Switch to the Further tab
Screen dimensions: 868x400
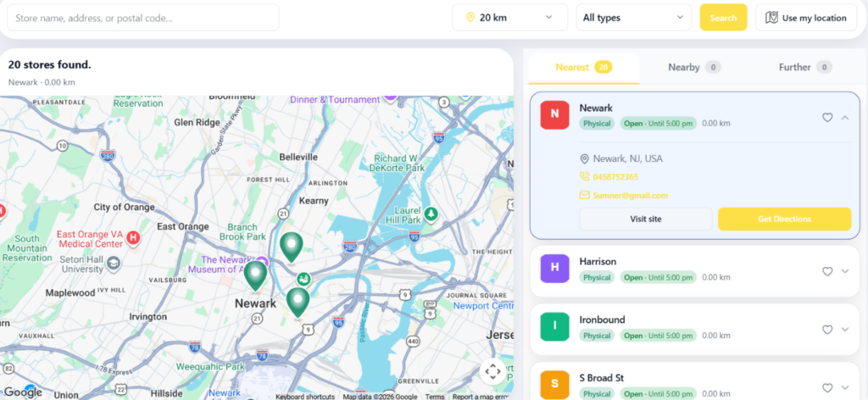pyautogui.click(x=805, y=68)
